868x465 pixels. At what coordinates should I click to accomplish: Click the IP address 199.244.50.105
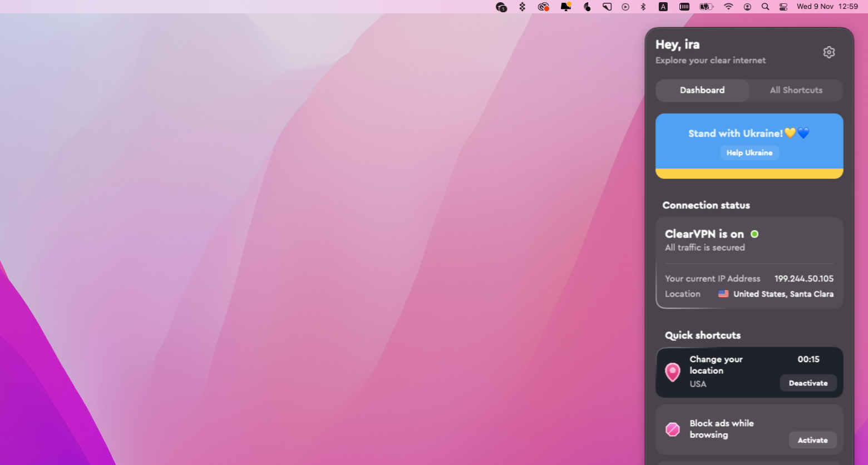coord(804,279)
